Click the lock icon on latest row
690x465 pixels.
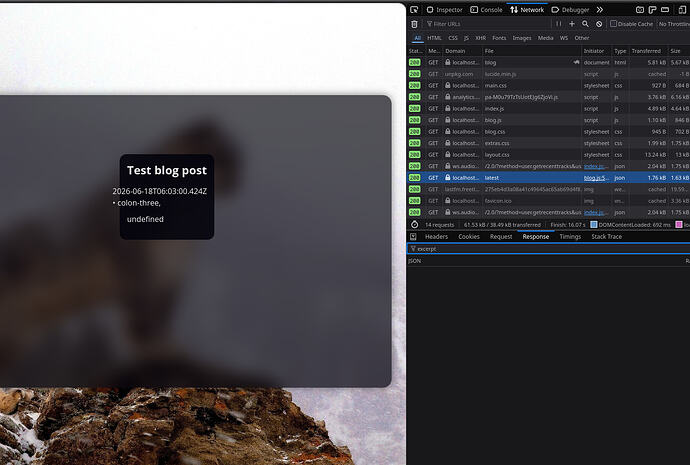(x=448, y=178)
